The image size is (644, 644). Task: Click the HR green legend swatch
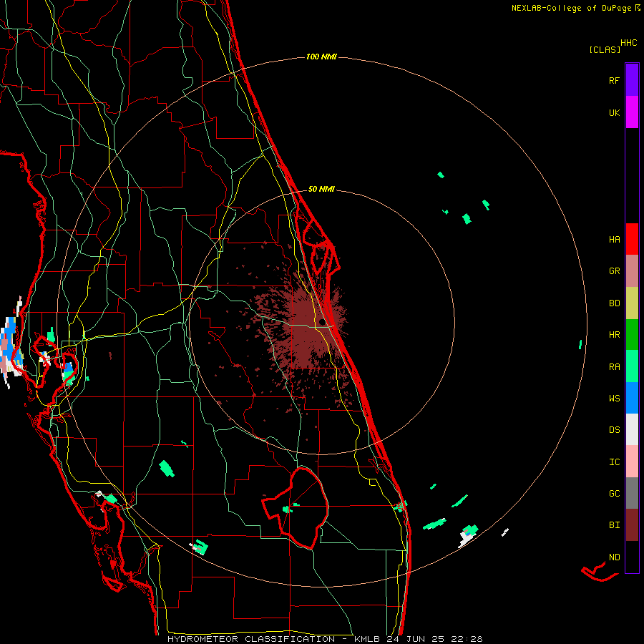tap(632, 335)
